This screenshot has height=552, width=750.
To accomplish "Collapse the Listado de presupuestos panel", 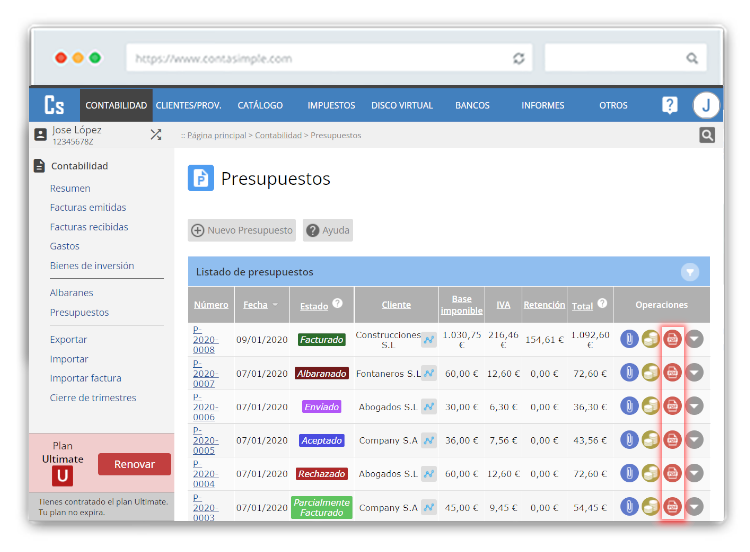I will point(690,271).
